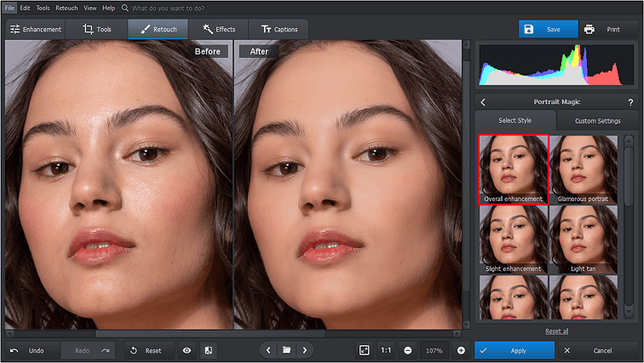The width and height of the screenshot is (644, 363).
Task: Select the Custom Settings tab
Action: point(598,121)
